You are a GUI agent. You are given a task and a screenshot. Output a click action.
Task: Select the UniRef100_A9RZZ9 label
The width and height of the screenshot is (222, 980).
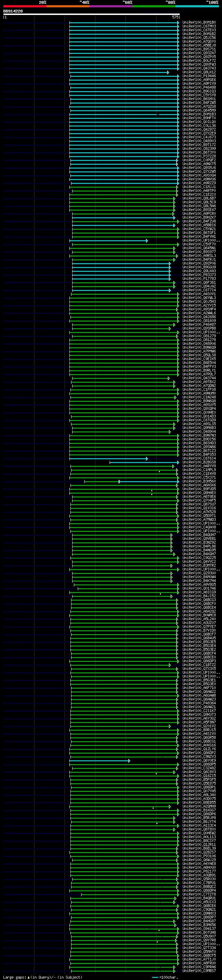tap(199, 183)
